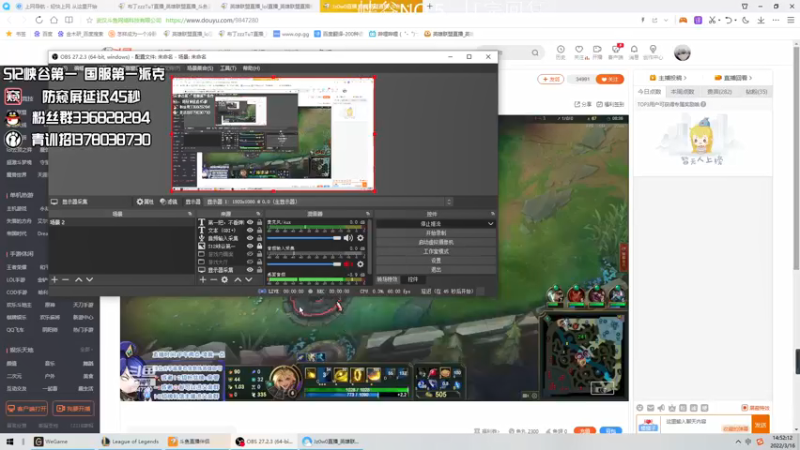The height and width of the screenshot is (450, 800).
Task: Click the browser address bar URL
Action: coord(212,20)
